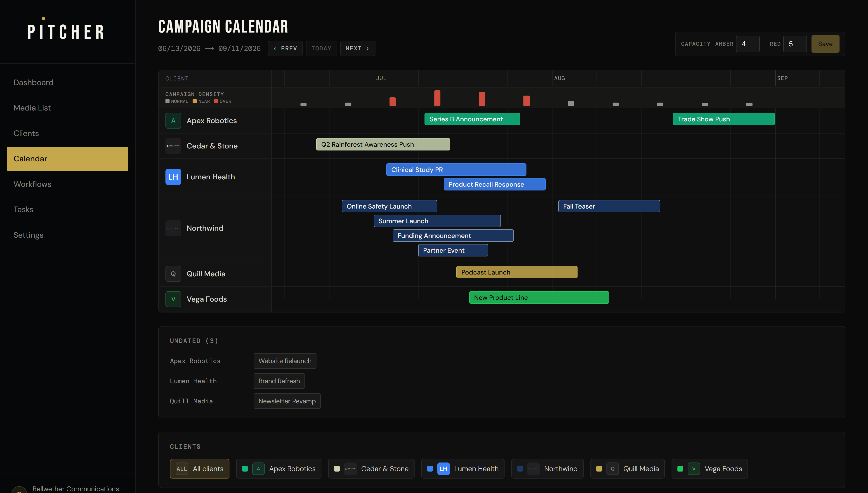Click Quill Media gold color swatch in filter
Viewport: 868px width, 493px height.
pyautogui.click(x=599, y=469)
